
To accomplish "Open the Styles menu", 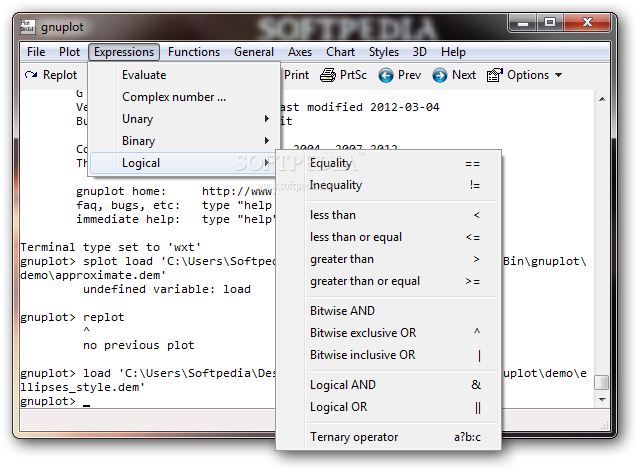I will (384, 52).
